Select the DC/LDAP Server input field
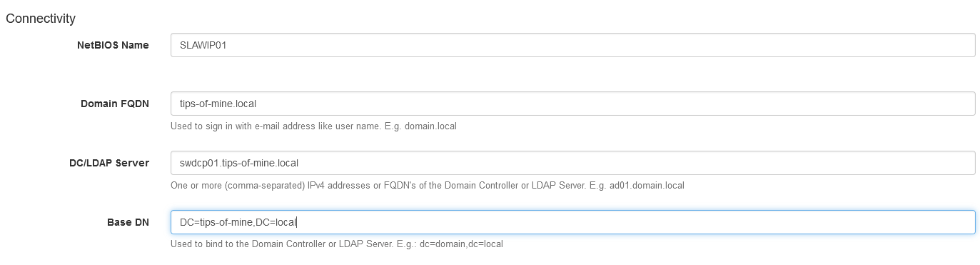The height and width of the screenshot is (265, 980). coord(573,163)
